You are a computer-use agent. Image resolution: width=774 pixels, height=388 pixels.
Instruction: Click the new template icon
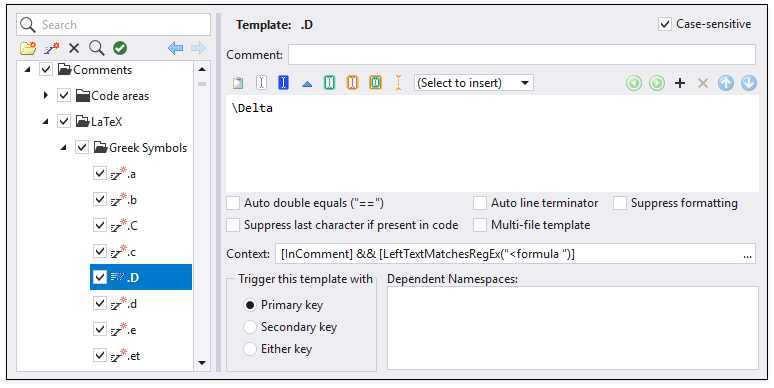pos(51,48)
